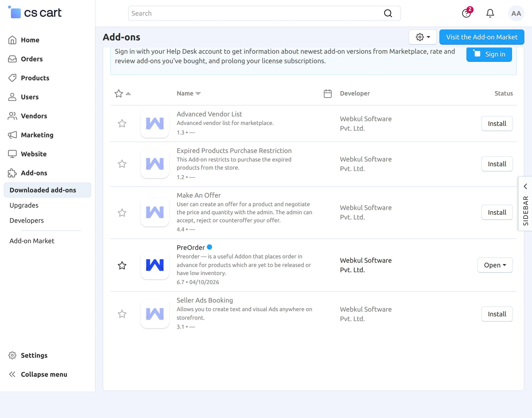532x418 pixels.
Task: Open Upgrades in the sidebar menu
Action: tap(24, 205)
